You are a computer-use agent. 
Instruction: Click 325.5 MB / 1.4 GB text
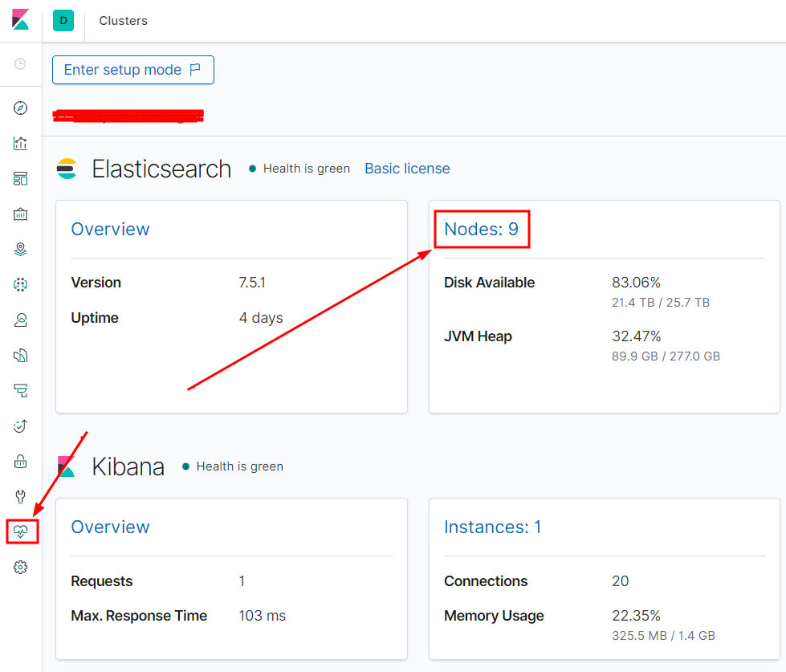[663, 636]
